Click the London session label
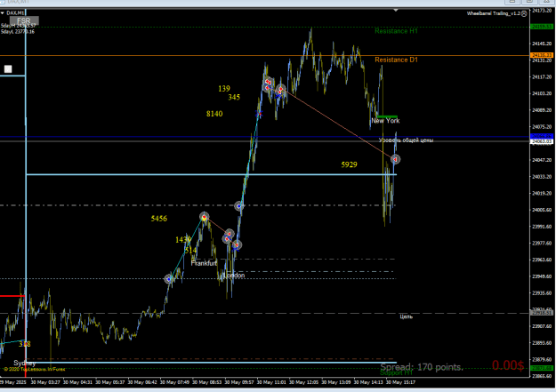The width and height of the screenshot is (556, 392). 234,275
